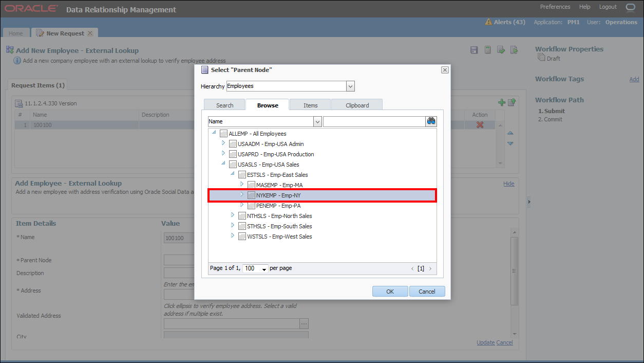This screenshot has width=644, height=363.
Task: Click the previous page arrow in dialog
Action: [x=412, y=269]
